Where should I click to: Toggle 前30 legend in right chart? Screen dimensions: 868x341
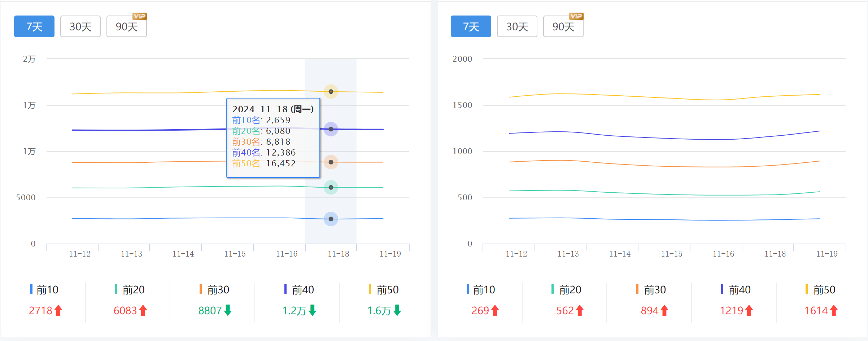coord(651,289)
